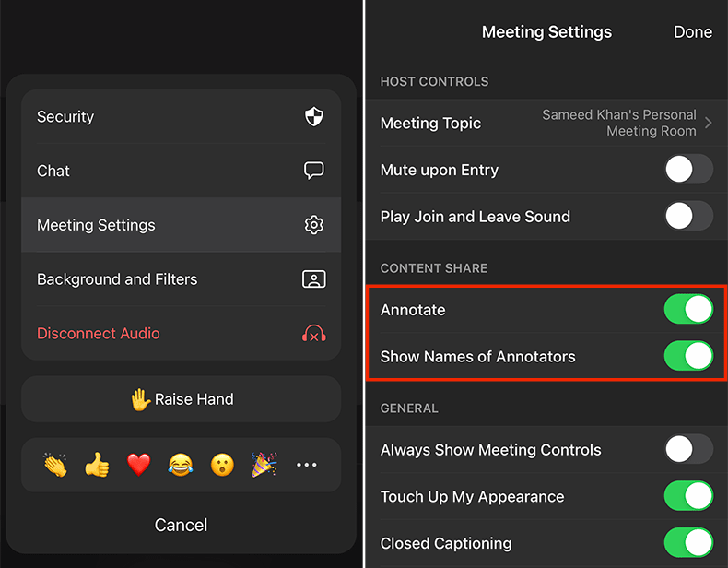728x568 pixels.
Task: Send the clapping hands reaction
Action: click(x=55, y=465)
